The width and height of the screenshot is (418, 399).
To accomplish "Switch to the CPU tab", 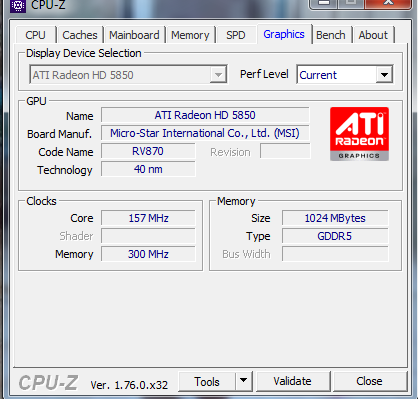I will 35,35.
